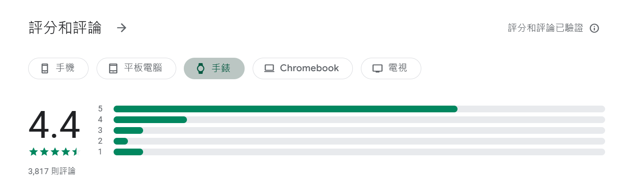Click the watch icon in 手錶 chip
Screen dimensions: 644x192
coord(200,68)
